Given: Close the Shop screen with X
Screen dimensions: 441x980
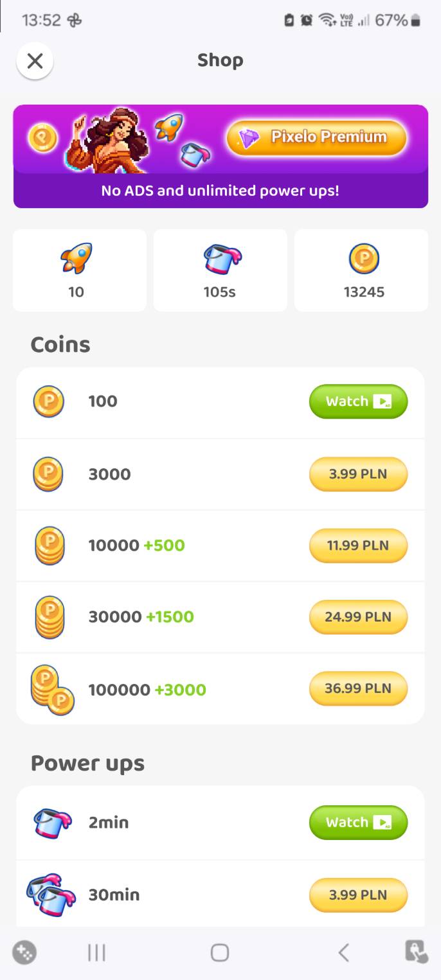Looking at the screenshot, I should click(35, 61).
